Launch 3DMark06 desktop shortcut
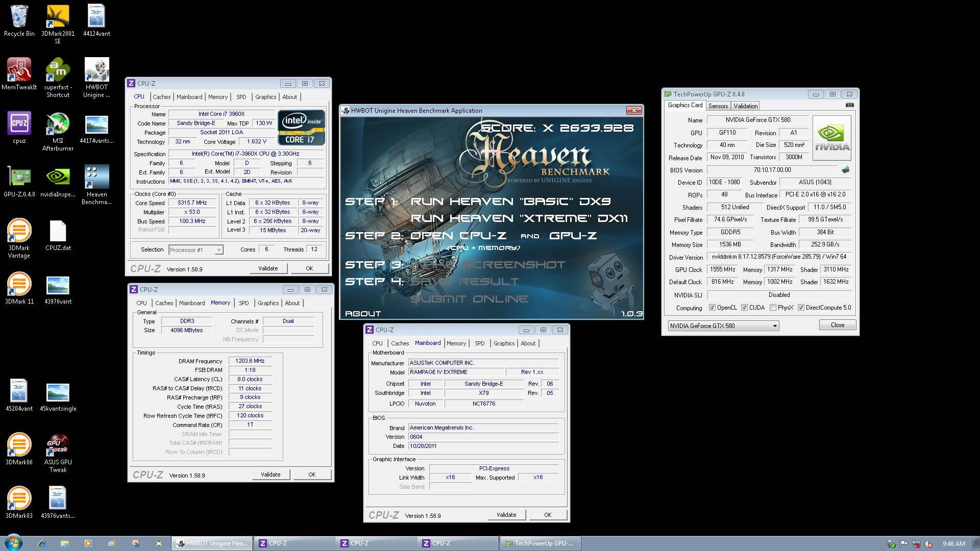 [19, 449]
